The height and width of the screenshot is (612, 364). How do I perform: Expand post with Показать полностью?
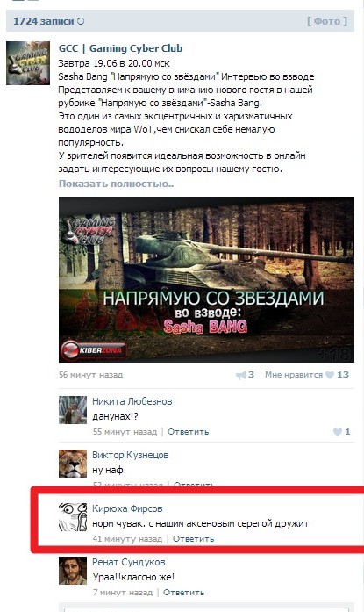pyautogui.click(x=116, y=184)
